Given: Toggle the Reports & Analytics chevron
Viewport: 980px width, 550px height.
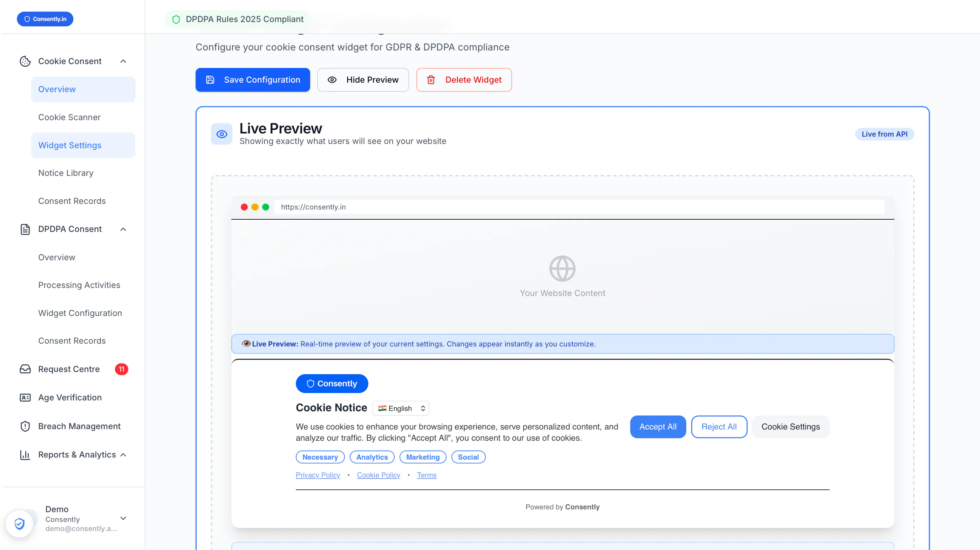Looking at the screenshot, I should [123, 455].
